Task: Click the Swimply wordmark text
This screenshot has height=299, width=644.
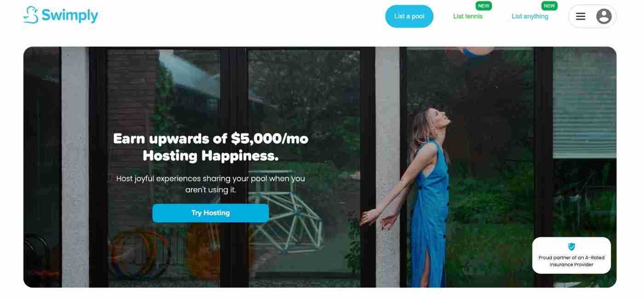Action: pyautogui.click(x=70, y=15)
